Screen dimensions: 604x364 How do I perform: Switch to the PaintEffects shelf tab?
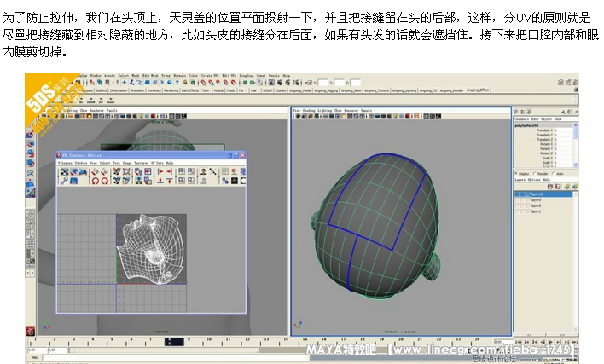click(x=190, y=90)
